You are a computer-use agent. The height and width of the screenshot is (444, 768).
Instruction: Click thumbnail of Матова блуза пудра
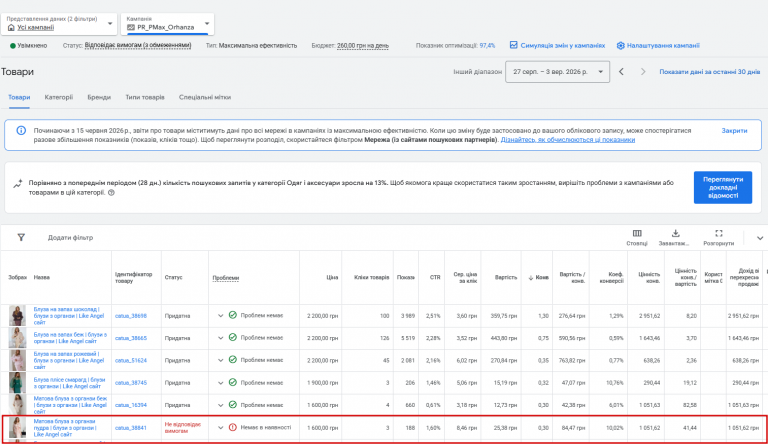click(17, 428)
